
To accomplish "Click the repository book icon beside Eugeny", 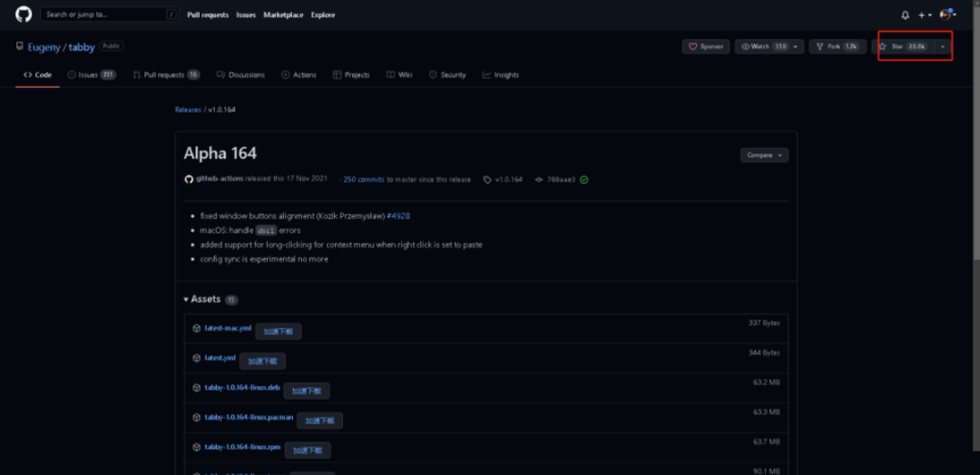I will (19, 46).
